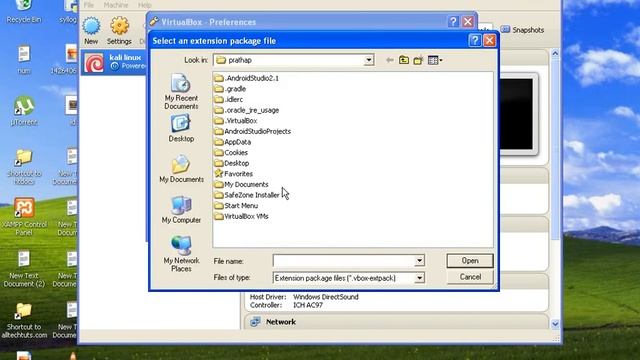The height and width of the screenshot is (360, 640).
Task: Close the VirtualBox Preferences window
Action: [x=468, y=22]
